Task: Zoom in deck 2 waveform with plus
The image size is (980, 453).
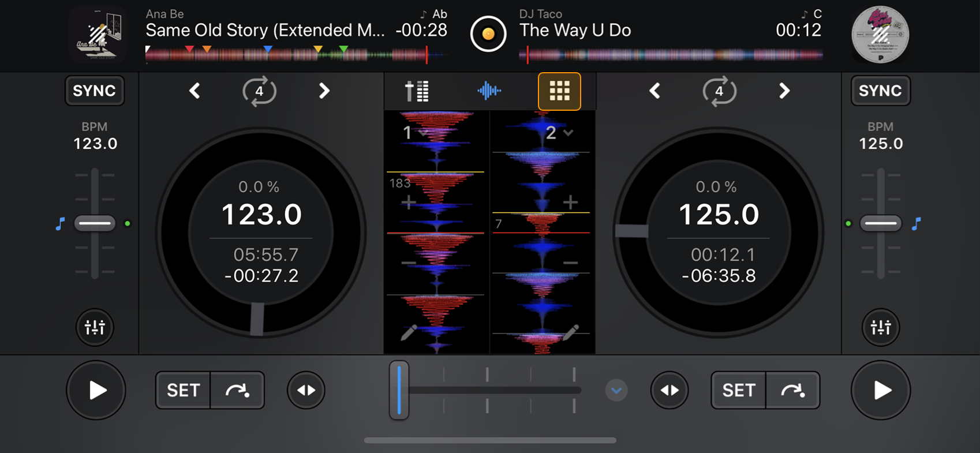Action: [x=570, y=202]
